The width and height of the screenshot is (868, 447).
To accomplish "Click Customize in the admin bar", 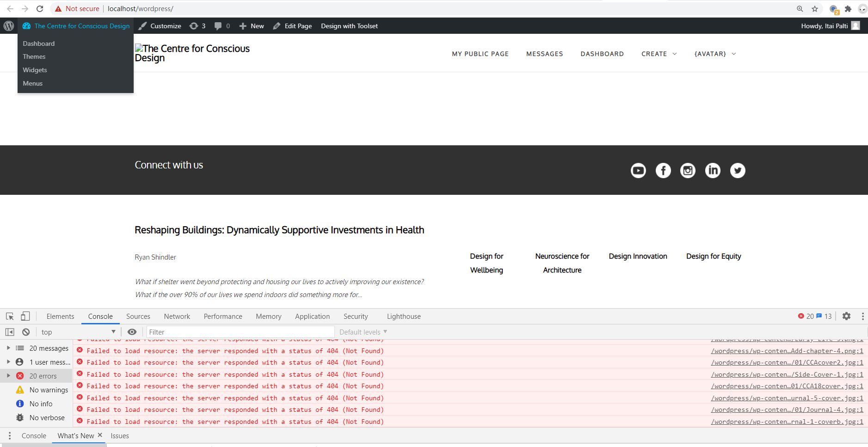I will click(160, 26).
